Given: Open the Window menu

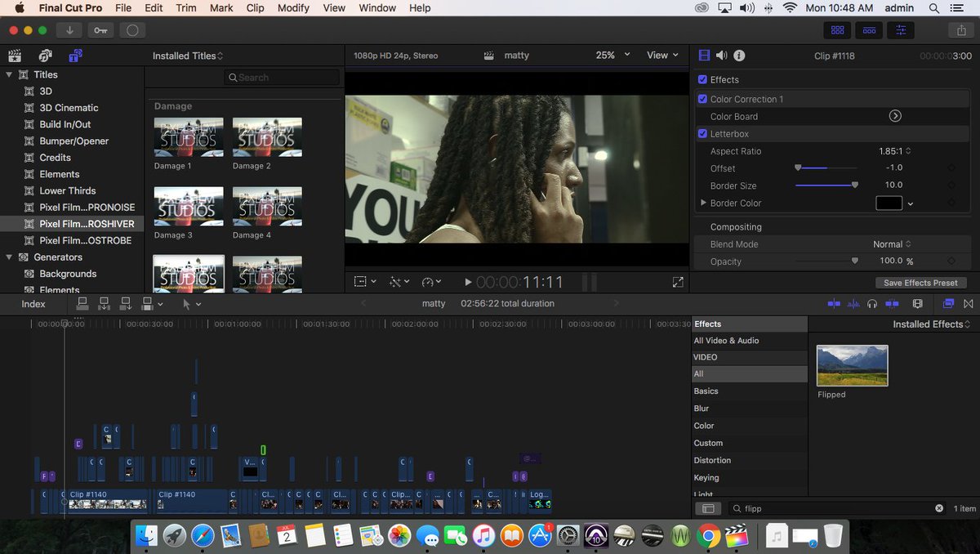Looking at the screenshot, I should [x=377, y=8].
